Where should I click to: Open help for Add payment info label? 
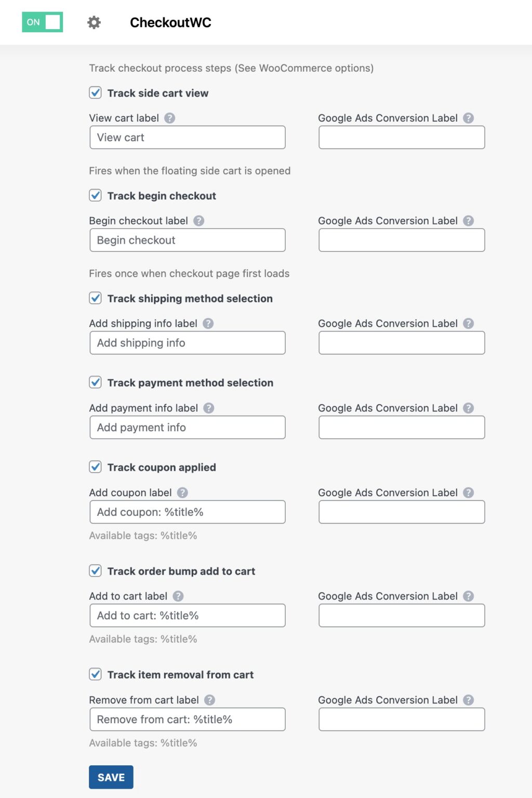pos(210,408)
